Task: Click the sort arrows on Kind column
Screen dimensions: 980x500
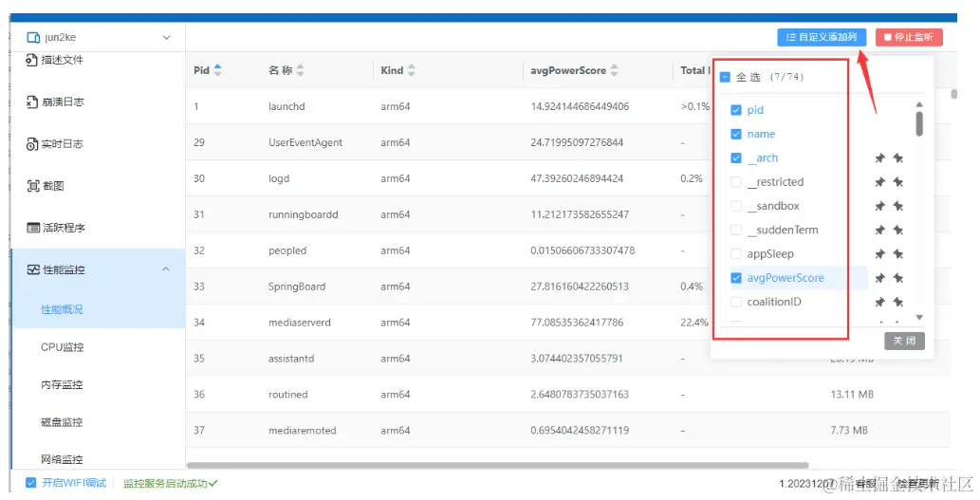Action: [411, 70]
